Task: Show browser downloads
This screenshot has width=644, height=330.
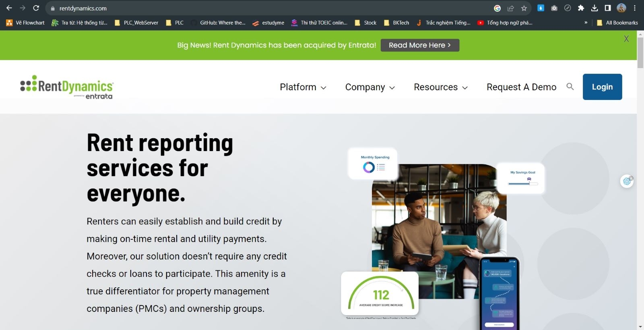Action: pos(594,8)
